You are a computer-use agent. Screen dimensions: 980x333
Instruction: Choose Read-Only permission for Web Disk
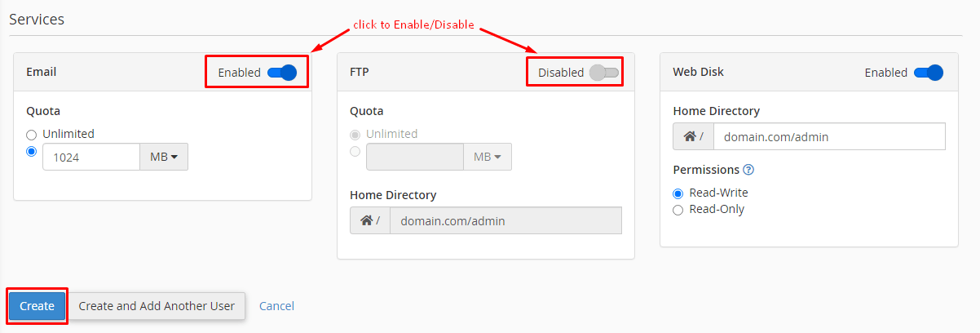click(x=678, y=210)
